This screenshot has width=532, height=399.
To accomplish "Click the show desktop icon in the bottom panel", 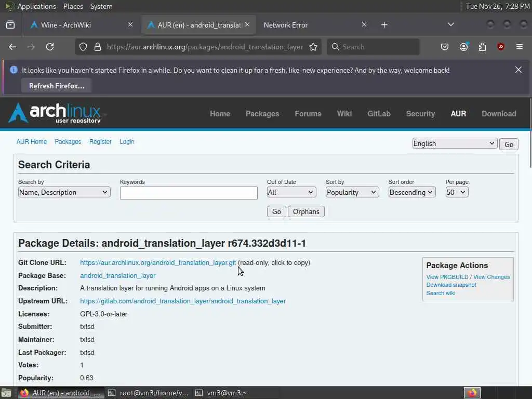I will click(x=6, y=393).
